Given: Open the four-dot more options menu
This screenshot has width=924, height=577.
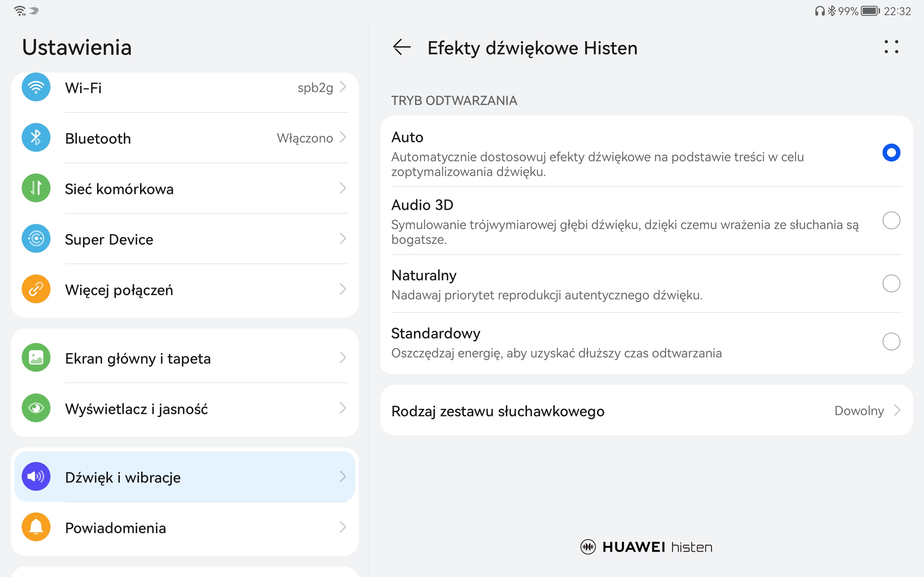Looking at the screenshot, I should tap(891, 47).
